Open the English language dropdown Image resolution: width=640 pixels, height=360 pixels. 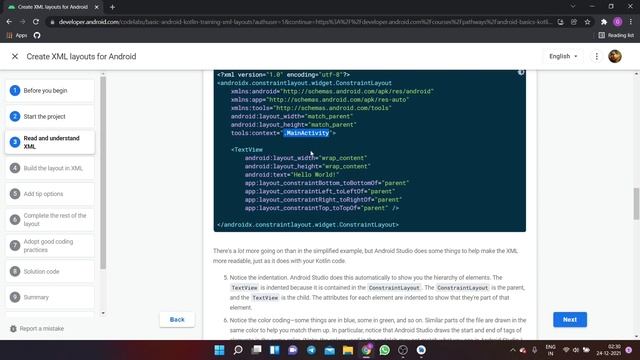pos(563,56)
